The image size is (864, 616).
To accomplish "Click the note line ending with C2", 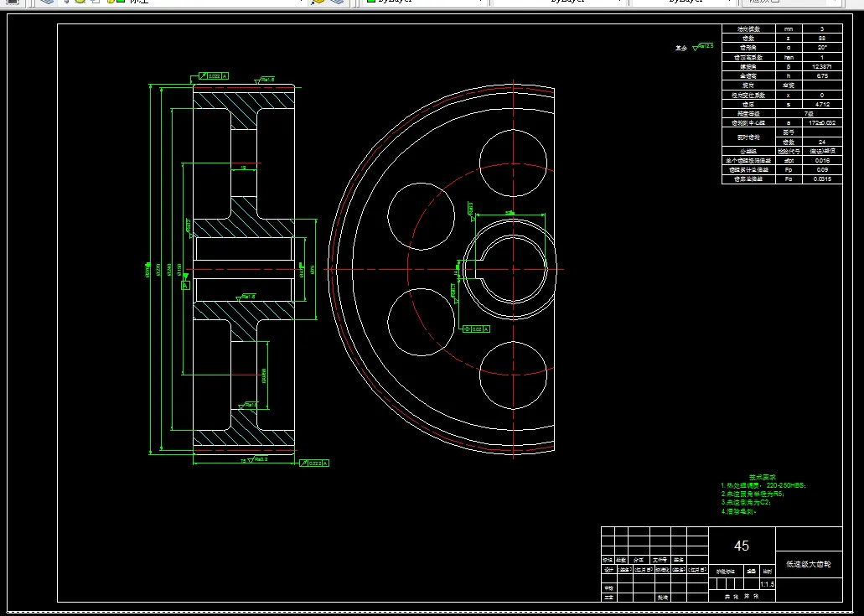I will click(746, 503).
